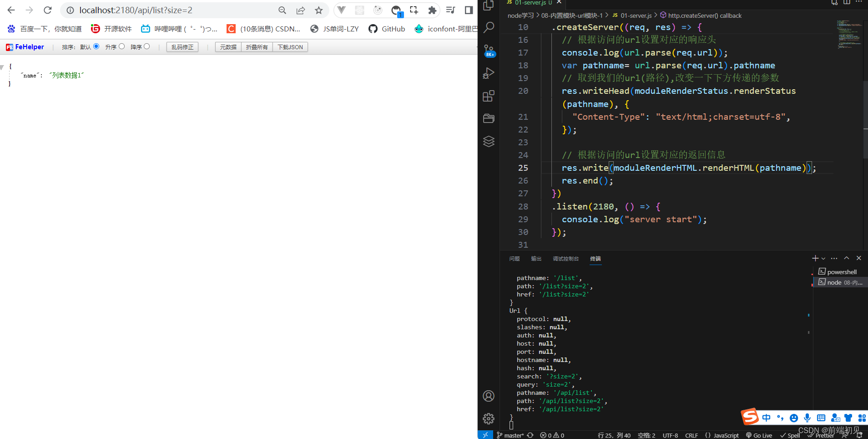
Task: Open VS Code Manage gear menu
Action: [489, 419]
